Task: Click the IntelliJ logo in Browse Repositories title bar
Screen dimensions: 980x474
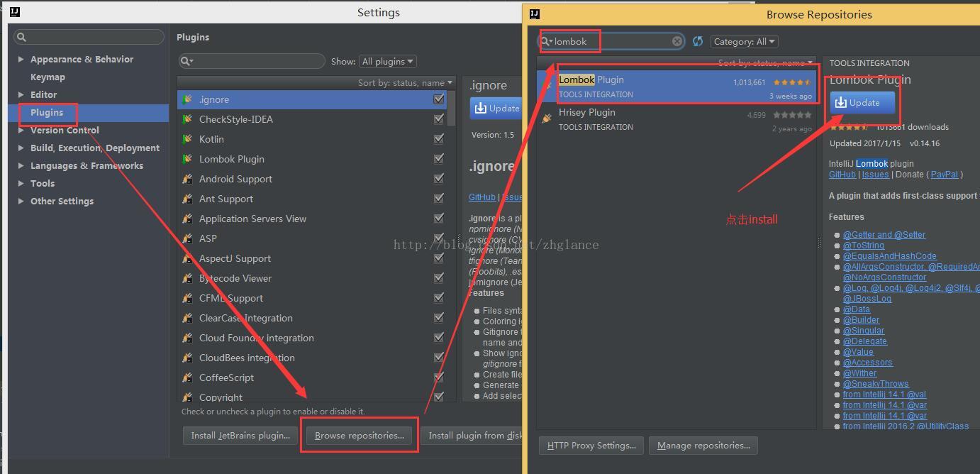Action: click(535, 13)
